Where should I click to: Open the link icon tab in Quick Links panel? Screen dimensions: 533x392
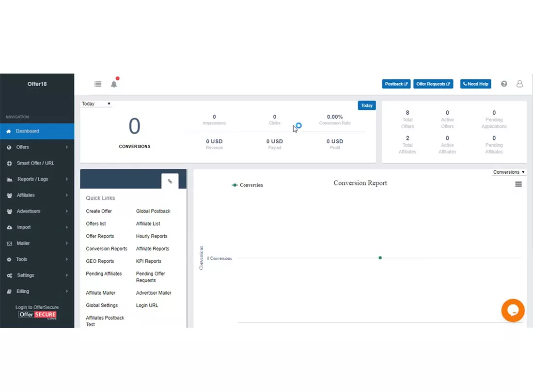[170, 181]
